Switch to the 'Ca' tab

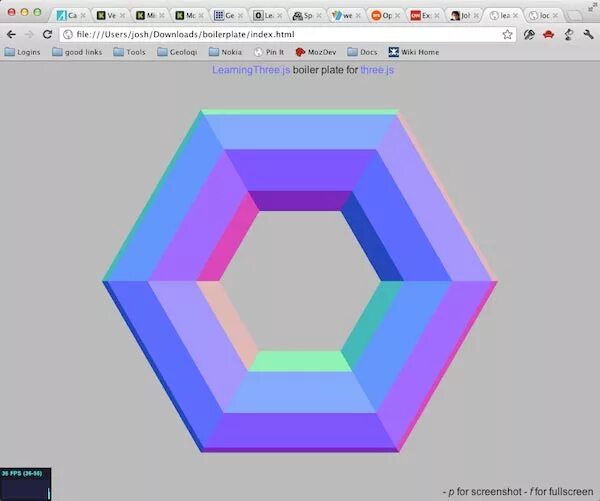[x=70, y=15]
